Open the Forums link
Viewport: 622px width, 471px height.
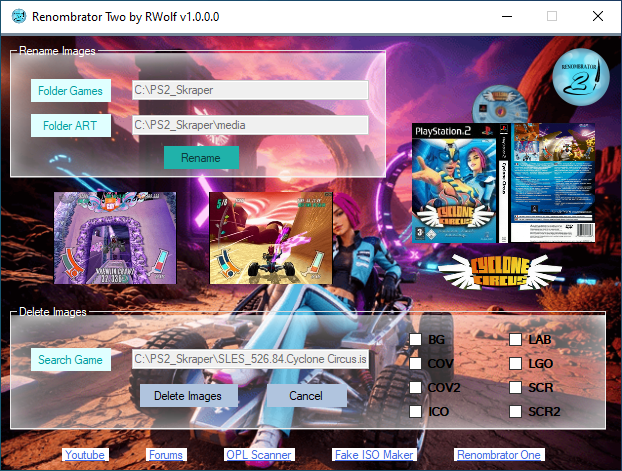pyautogui.click(x=166, y=455)
